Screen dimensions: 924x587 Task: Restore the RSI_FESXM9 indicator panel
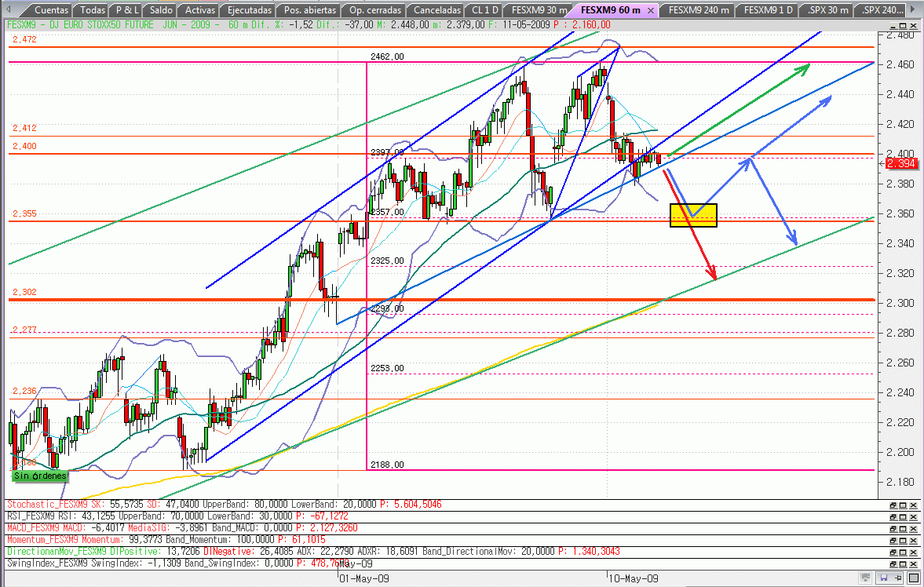point(893,517)
